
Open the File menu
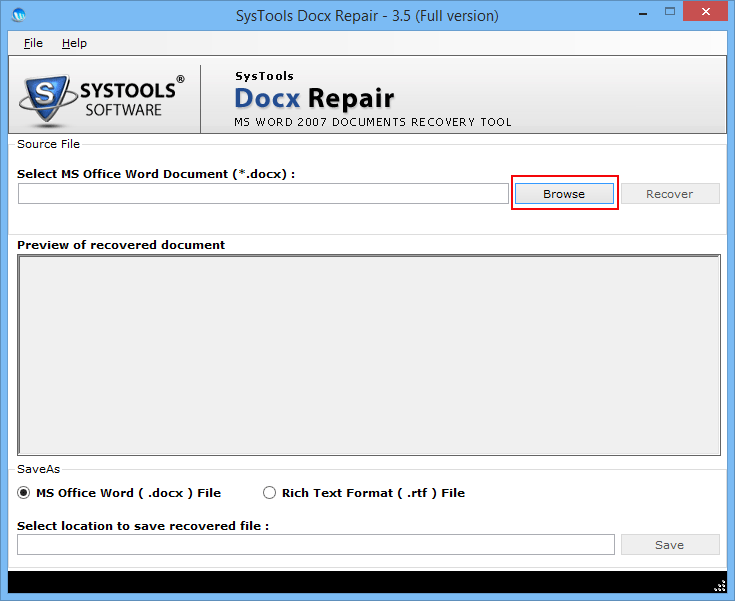point(33,43)
